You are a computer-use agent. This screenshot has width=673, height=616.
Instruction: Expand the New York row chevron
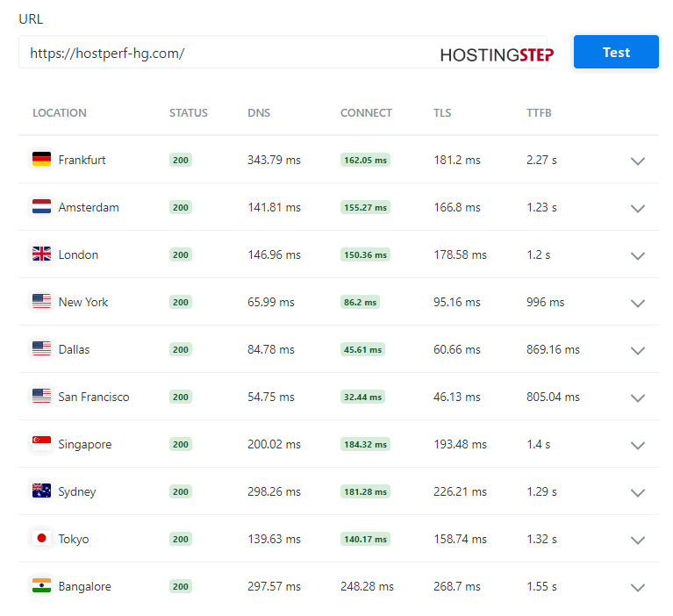click(x=638, y=303)
